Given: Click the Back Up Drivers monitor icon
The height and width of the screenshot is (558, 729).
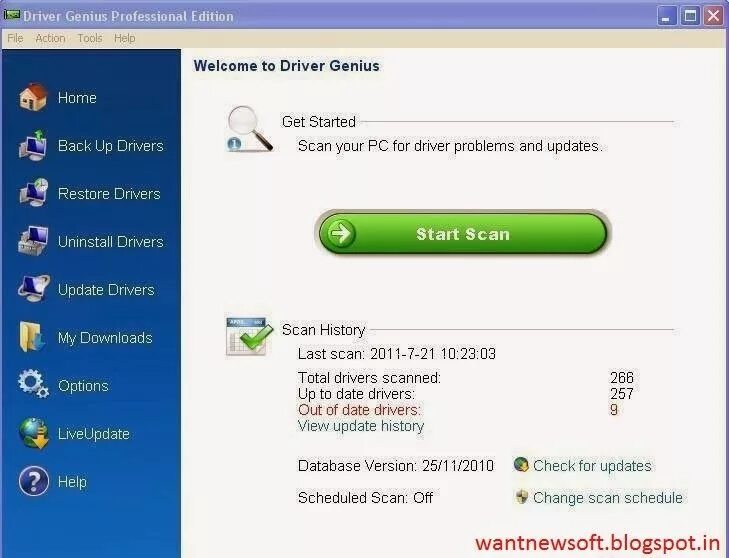Looking at the screenshot, I should click(33, 146).
